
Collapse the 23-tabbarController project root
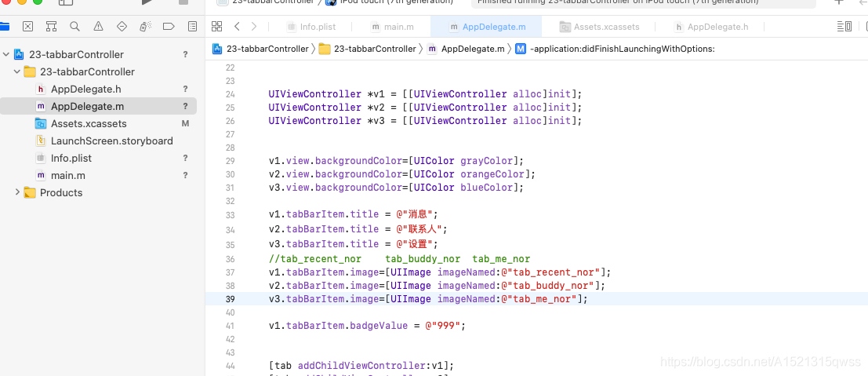(6, 54)
